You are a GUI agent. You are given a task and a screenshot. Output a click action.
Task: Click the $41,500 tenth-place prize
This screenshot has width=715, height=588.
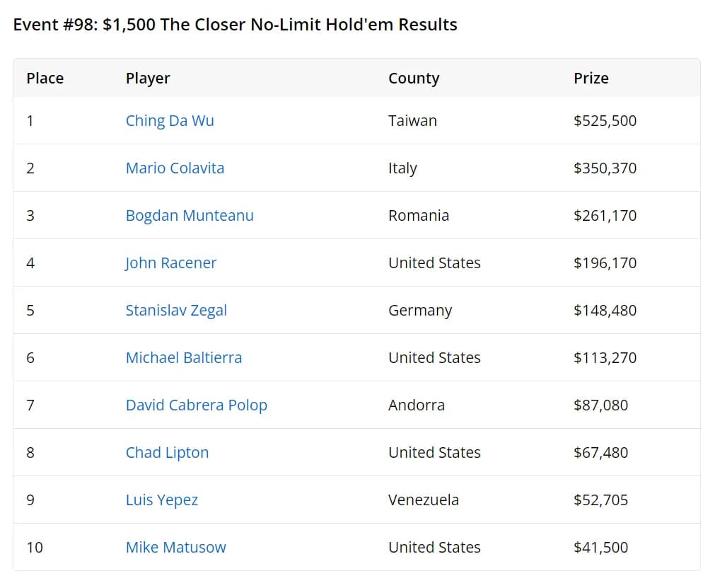tap(600, 547)
